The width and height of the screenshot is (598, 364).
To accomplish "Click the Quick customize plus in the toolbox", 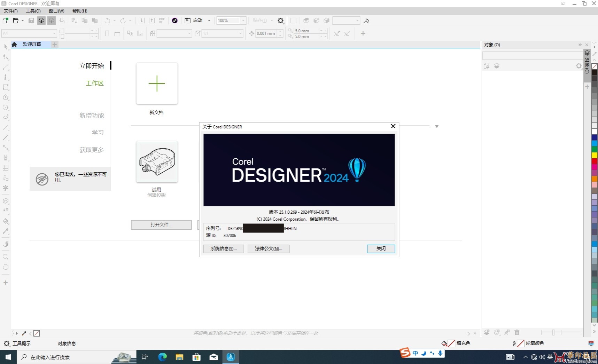I will [x=6, y=283].
